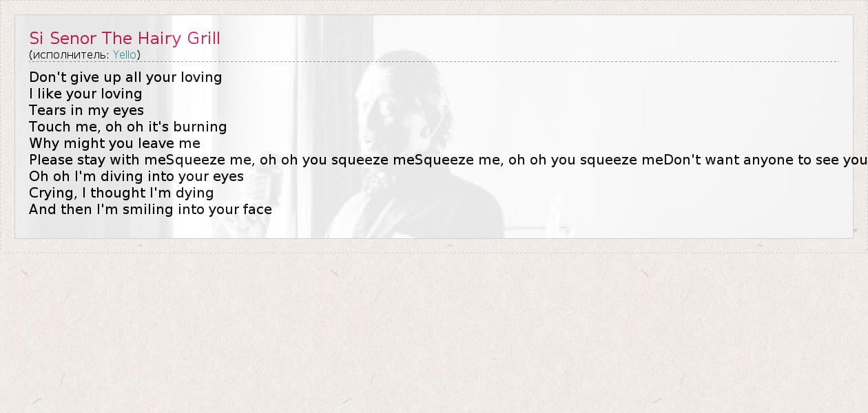Click the line And then I'm smiling into your face

pyautogui.click(x=150, y=209)
